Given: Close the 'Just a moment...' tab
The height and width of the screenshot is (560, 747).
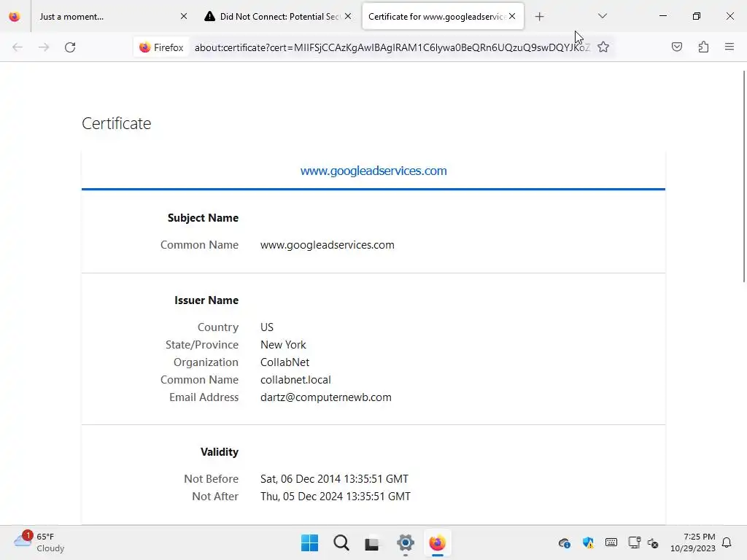Looking at the screenshot, I should point(183,17).
